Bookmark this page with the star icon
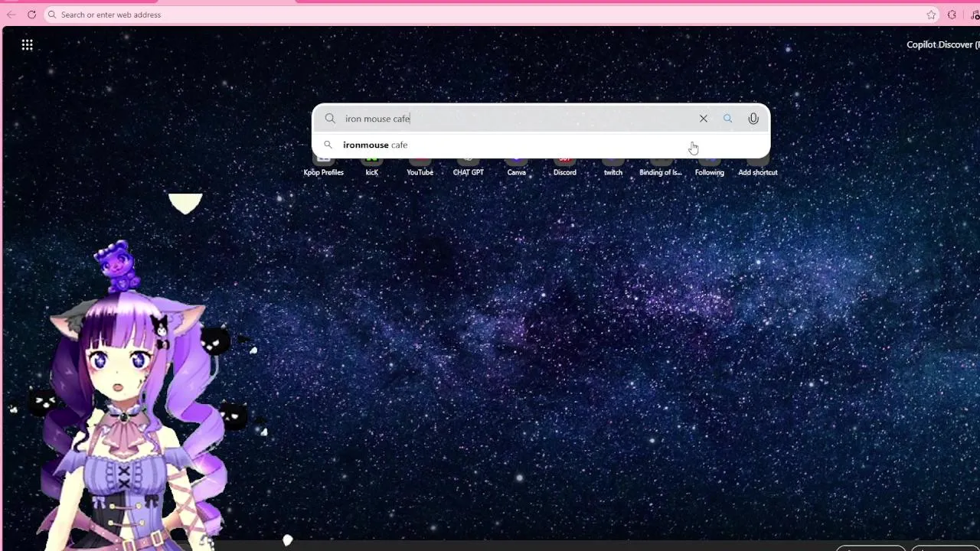The width and height of the screenshot is (980, 551). coord(931,15)
